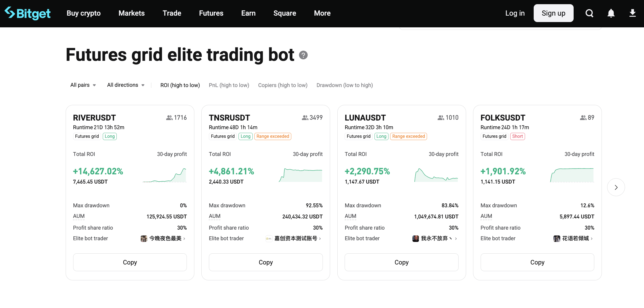Click the Bitget logo
Viewport: 644px width, 308px height.
click(28, 13)
